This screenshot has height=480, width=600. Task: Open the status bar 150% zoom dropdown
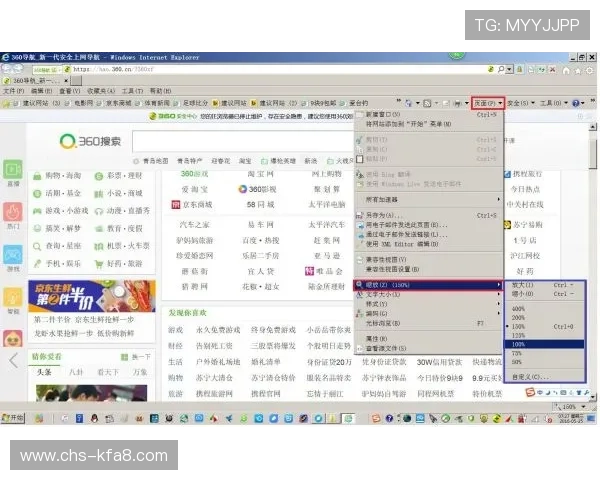coord(583,407)
